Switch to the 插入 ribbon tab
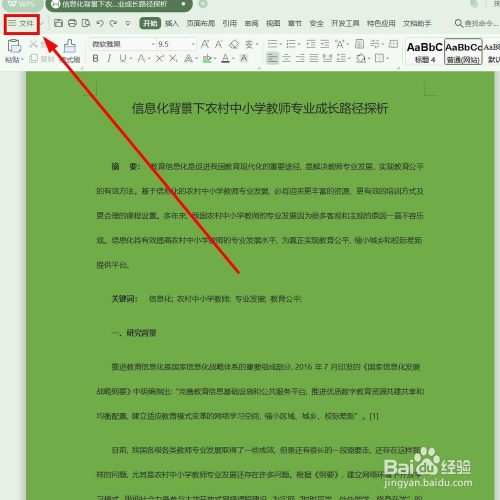This screenshot has height=500, width=500. coord(172,23)
